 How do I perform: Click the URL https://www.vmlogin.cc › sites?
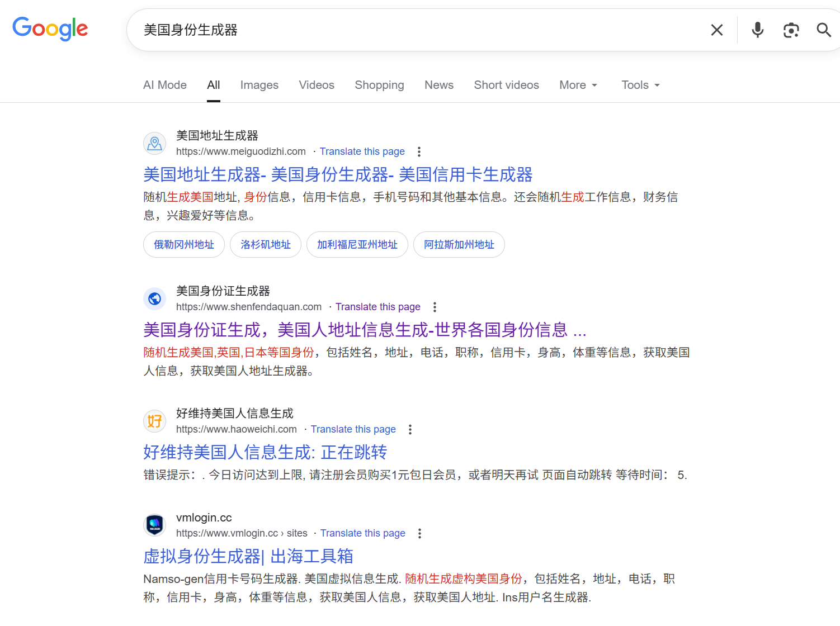(242, 533)
